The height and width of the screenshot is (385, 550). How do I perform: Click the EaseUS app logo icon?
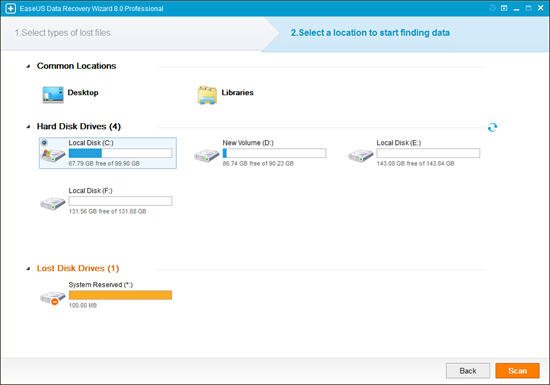click(x=10, y=8)
